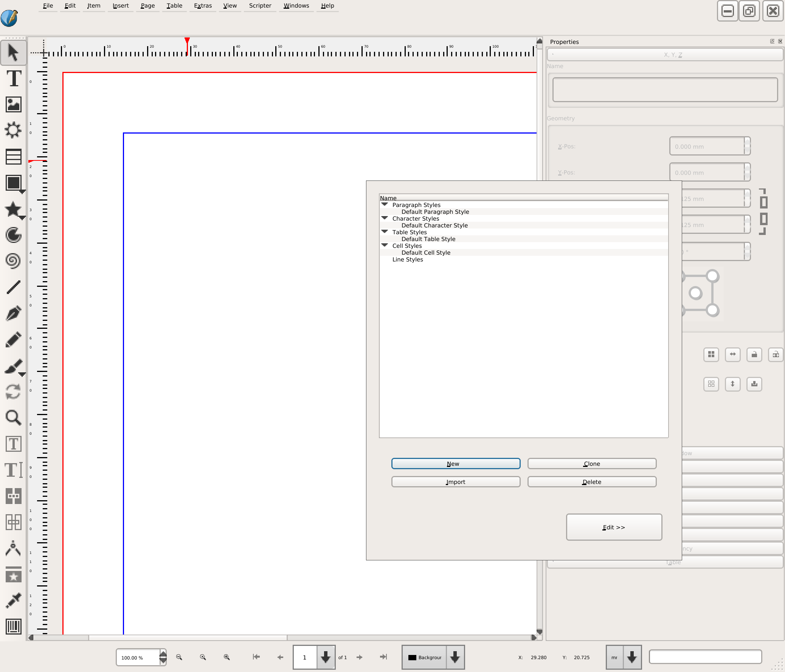Select the Image Frame tool
Image resolution: width=785 pixels, height=672 pixels.
click(14, 104)
